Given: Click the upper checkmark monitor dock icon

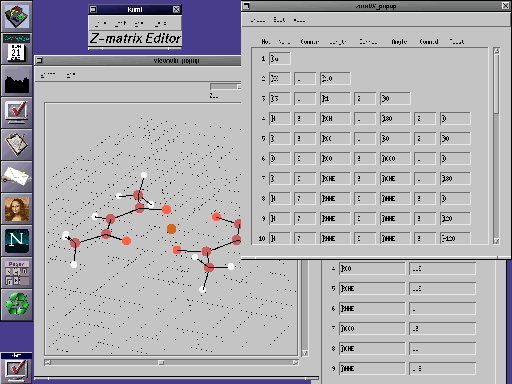Looking at the screenshot, I should tap(17, 113).
